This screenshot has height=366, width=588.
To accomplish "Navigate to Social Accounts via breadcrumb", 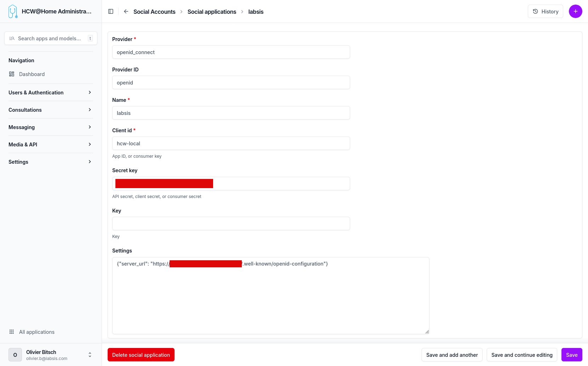I will coord(154,11).
